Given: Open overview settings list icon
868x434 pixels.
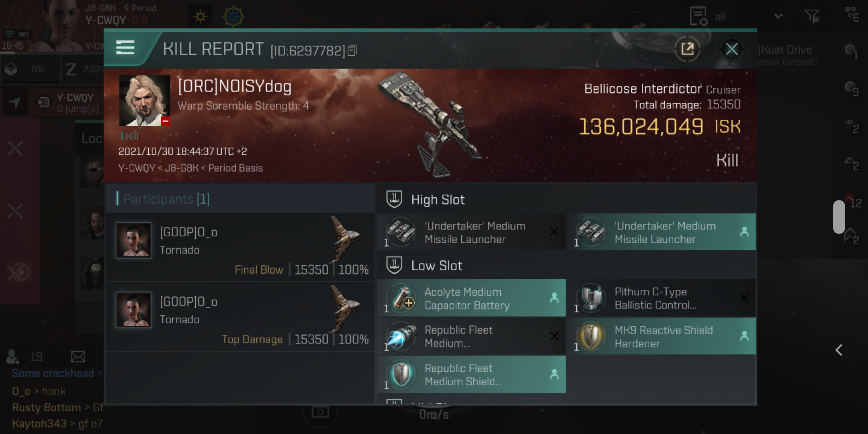Looking at the screenshot, I should click(x=698, y=16).
